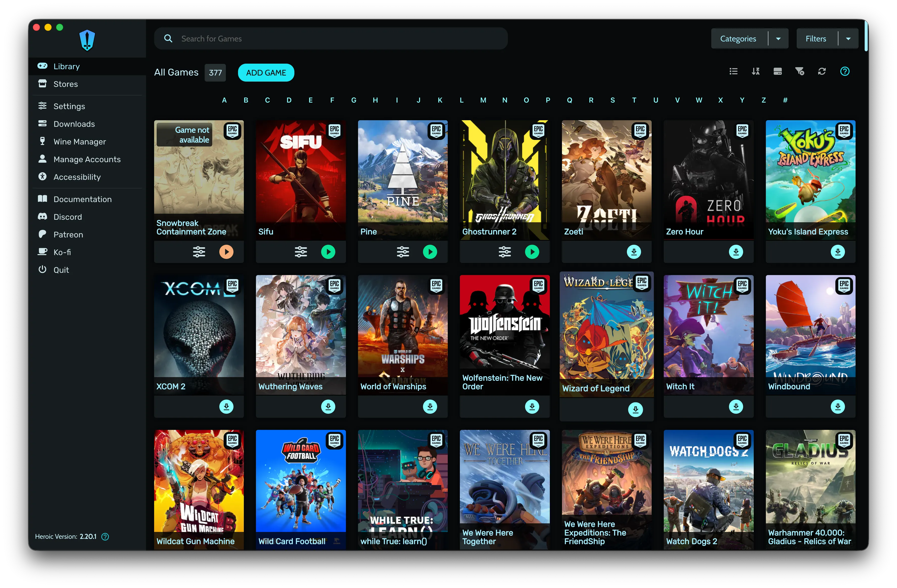Click the Search for Games field
The width and height of the screenshot is (897, 588).
click(339, 39)
